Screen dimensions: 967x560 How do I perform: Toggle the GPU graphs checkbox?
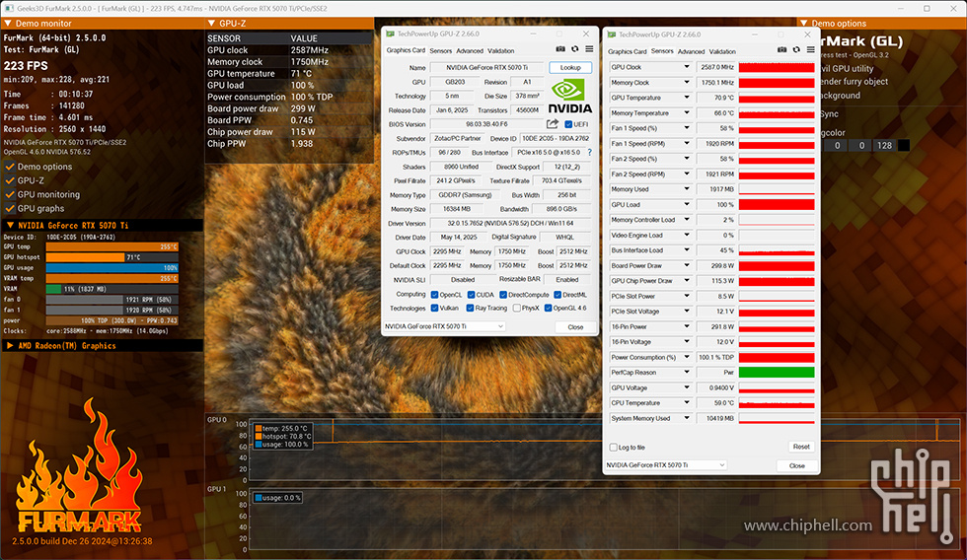pos(10,208)
